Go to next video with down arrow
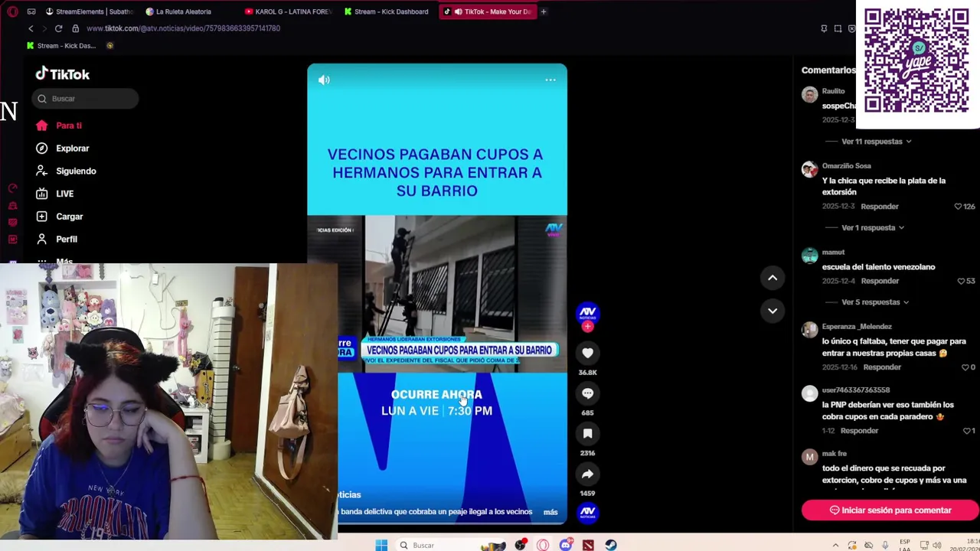The width and height of the screenshot is (980, 551). (773, 311)
